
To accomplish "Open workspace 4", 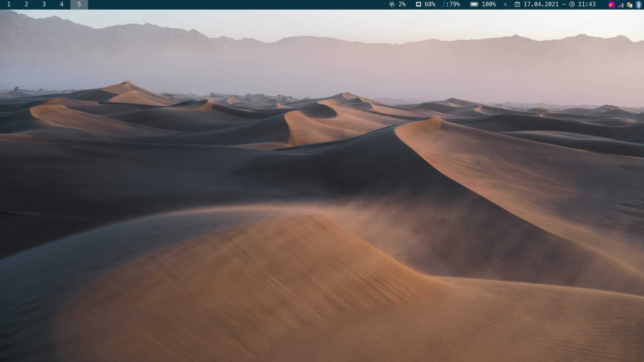I will [x=62, y=5].
